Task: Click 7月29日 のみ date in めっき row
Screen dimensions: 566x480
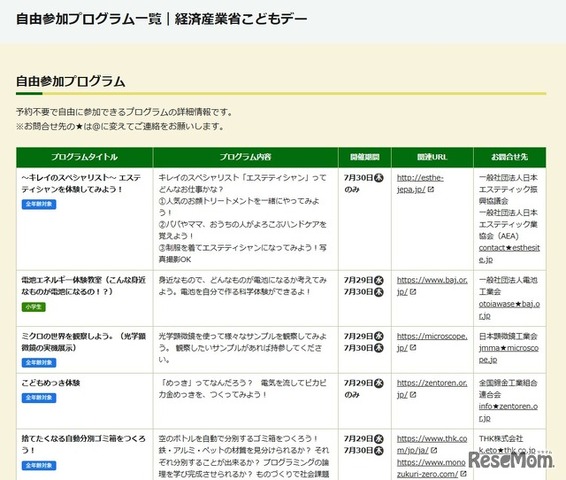Action: 363,389
